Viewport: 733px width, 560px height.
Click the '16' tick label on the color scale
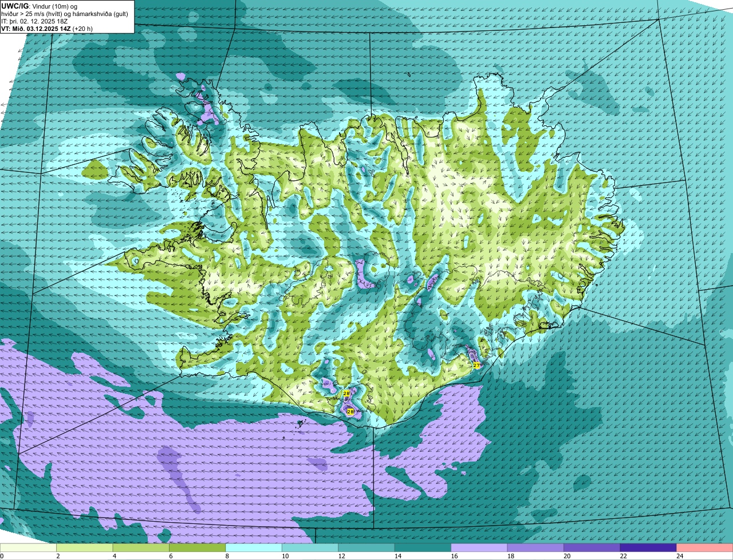[453, 556]
